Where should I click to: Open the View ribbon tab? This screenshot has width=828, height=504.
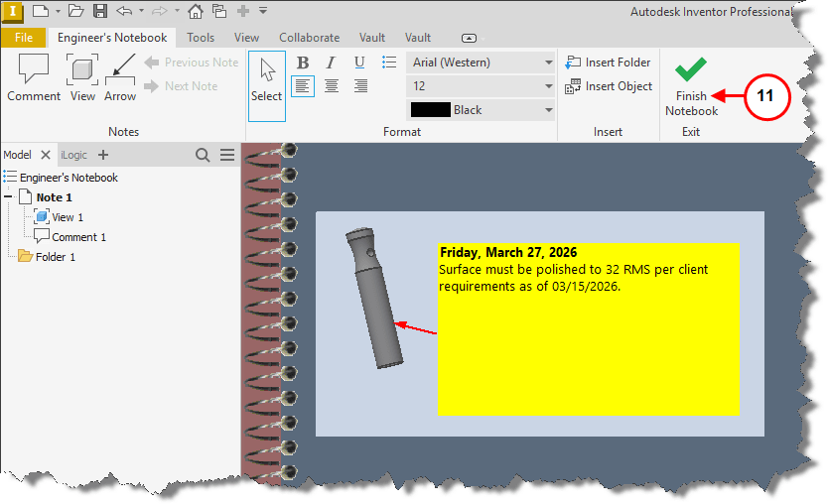[x=246, y=38]
